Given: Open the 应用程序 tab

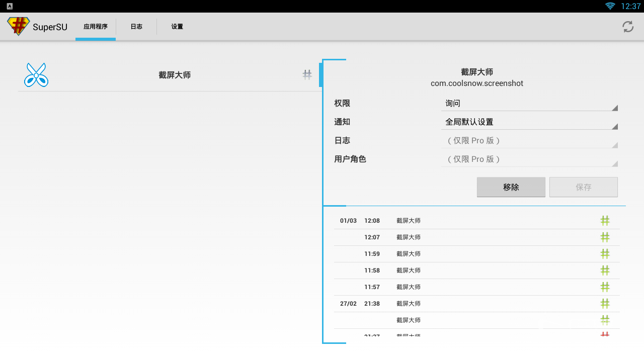Looking at the screenshot, I should pos(96,27).
